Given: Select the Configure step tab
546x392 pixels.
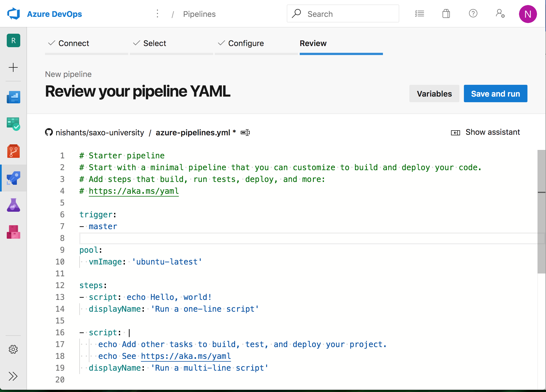Looking at the screenshot, I should pos(246,43).
